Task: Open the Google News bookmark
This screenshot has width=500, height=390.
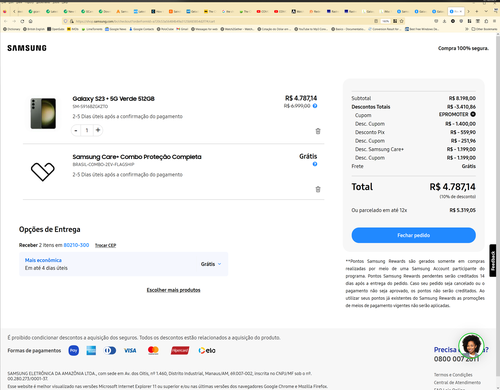Action: click(116, 29)
